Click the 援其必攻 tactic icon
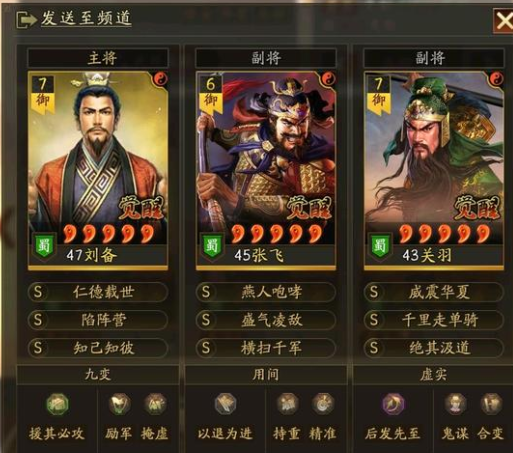513x453 pixels. click(x=57, y=404)
